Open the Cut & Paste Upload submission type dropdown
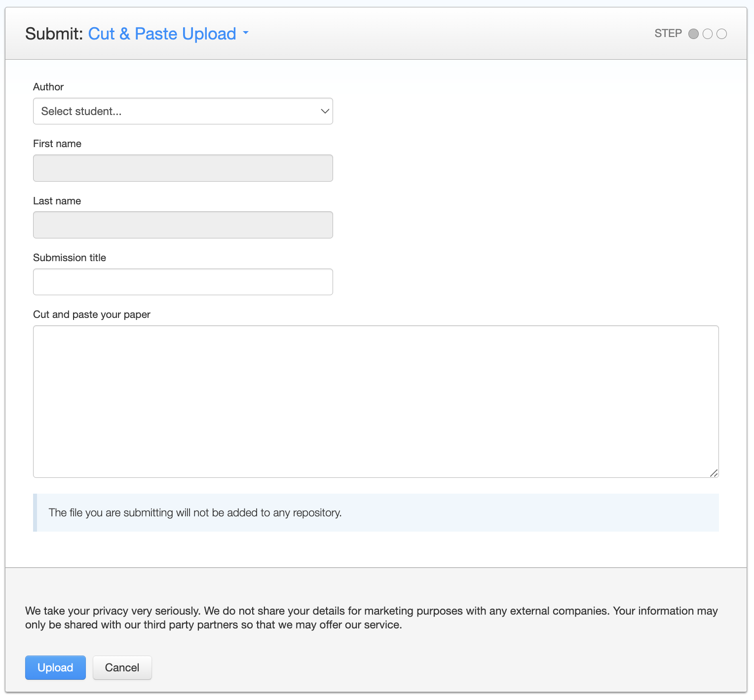 168,34
